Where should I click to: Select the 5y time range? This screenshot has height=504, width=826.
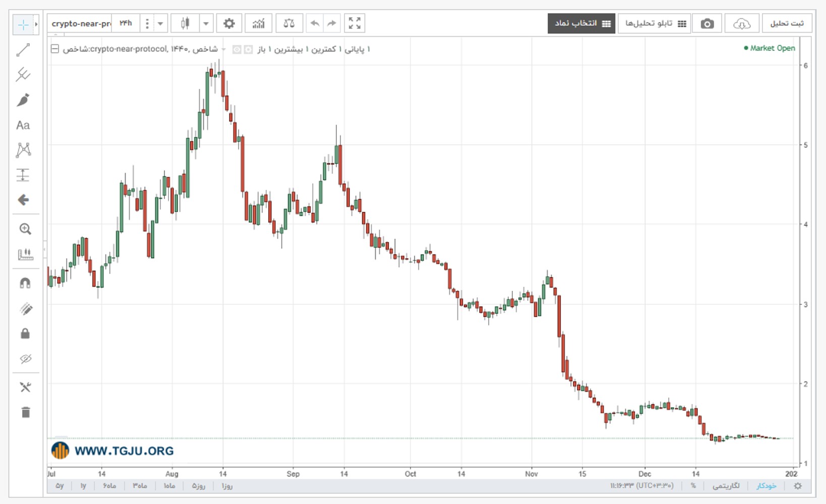[60, 486]
